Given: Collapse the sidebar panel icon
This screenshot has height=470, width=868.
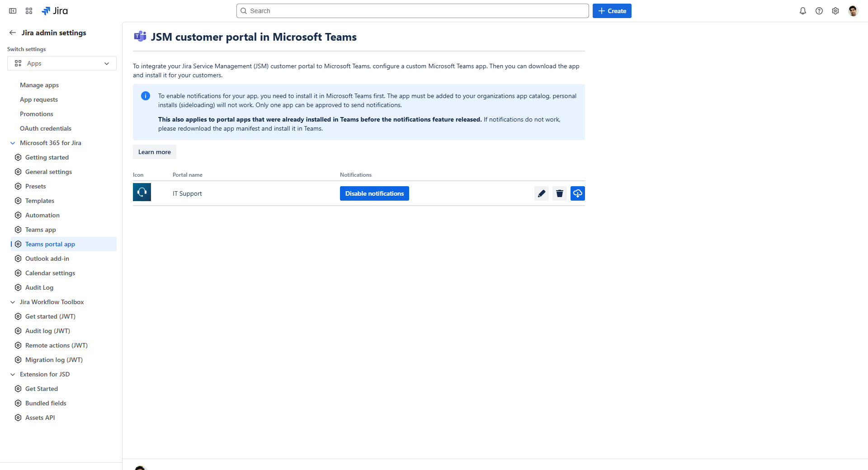Looking at the screenshot, I should tap(13, 11).
